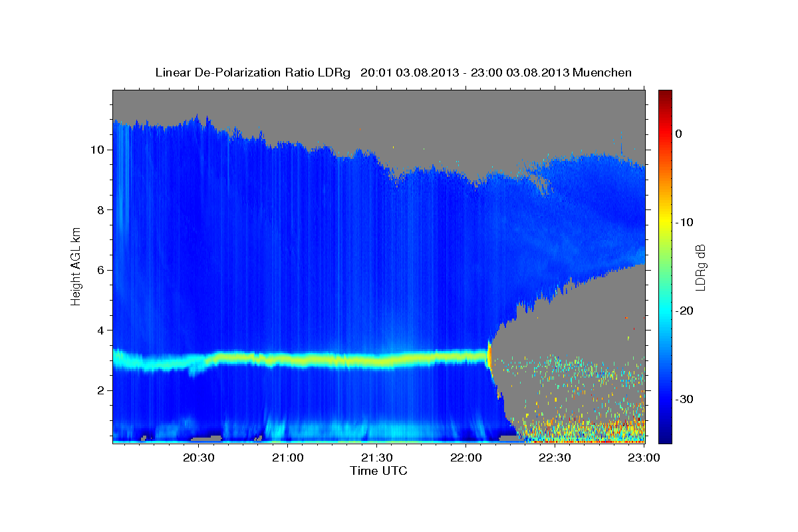
Task: Click the colorbar label 'LDRg dB'
Action: click(700, 266)
